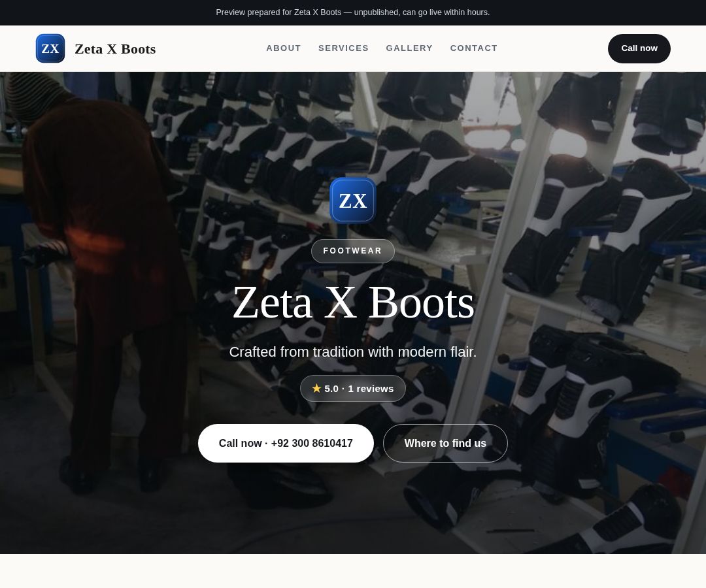Click the header Call now button
Image resolution: width=706 pixels, height=588 pixels.
tap(639, 48)
